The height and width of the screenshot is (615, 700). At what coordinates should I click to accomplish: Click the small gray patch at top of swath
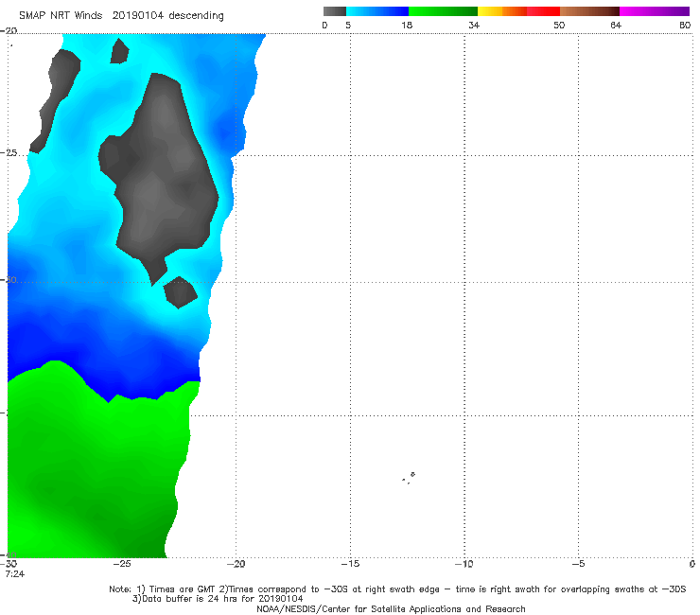(x=119, y=51)
